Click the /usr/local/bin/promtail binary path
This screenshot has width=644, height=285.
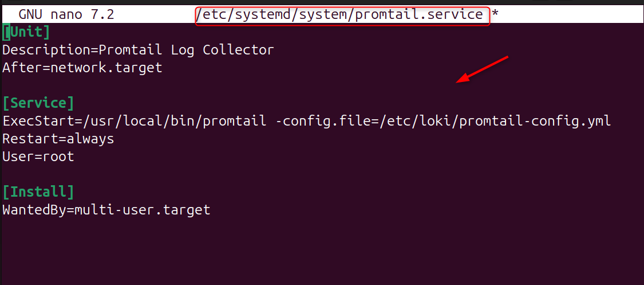pyautogui.click(x=170, y=121)
